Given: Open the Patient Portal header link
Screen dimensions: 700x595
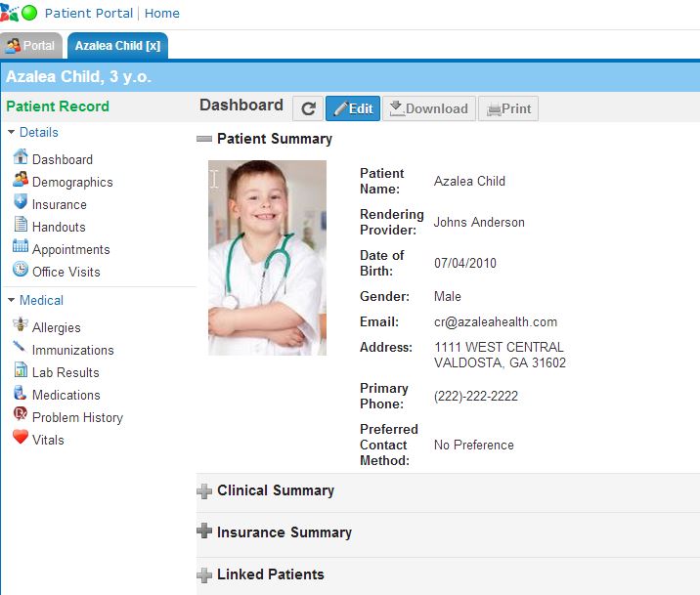Looking at the screenshot, I should pos(89,13).
